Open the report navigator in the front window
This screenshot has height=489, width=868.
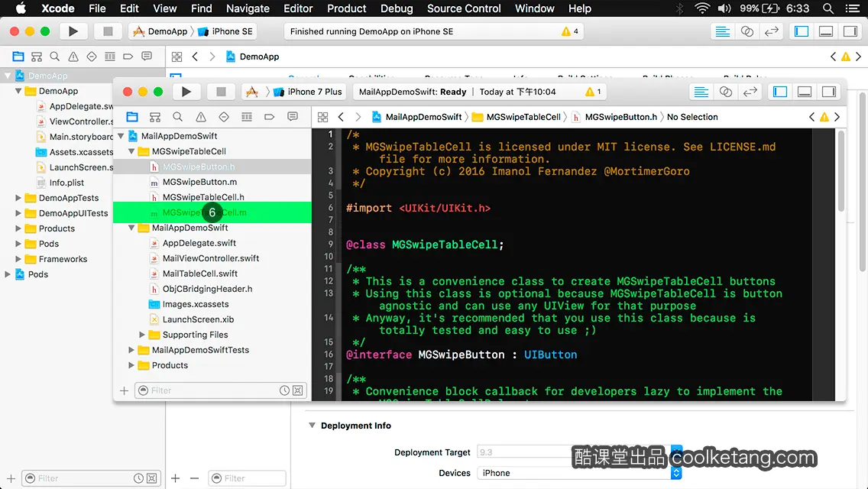coord(293,117)
